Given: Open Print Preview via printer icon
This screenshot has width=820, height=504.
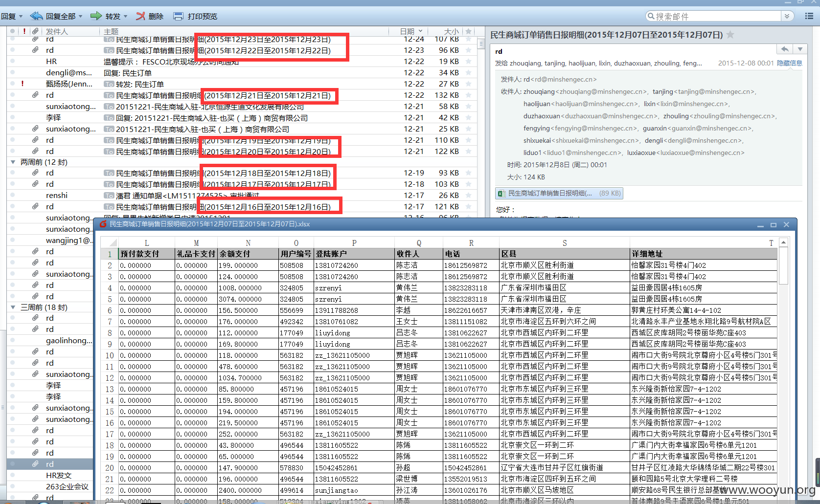Looking at the screenshot, I should [178, 16].
